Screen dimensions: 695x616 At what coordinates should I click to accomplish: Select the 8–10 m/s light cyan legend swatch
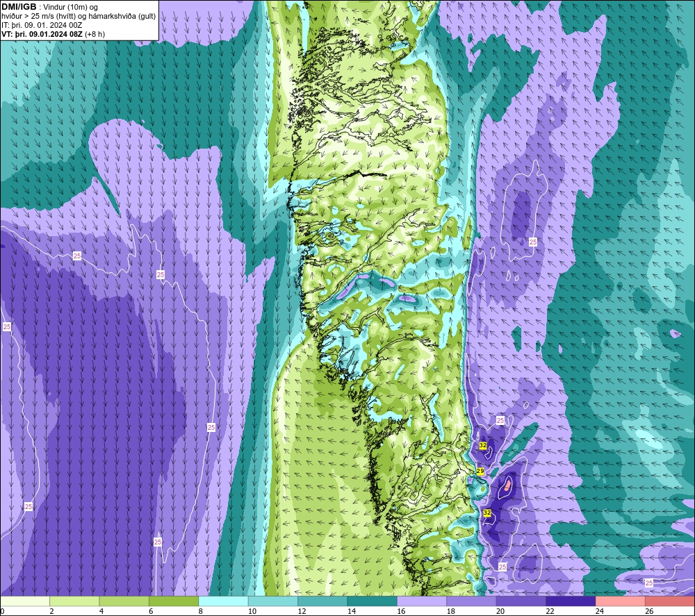pyautogui.click(x=223, y=601)
